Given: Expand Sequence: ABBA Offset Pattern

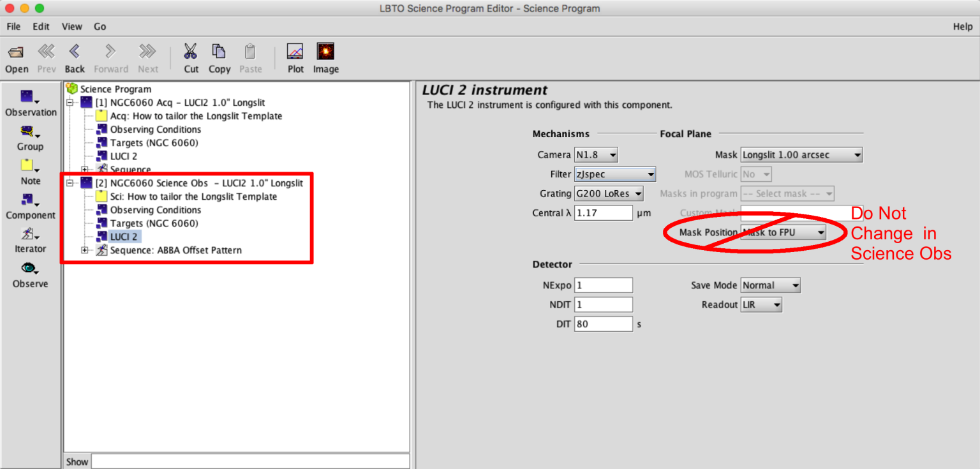Looking at the screenshot, I should click(85, 250).
